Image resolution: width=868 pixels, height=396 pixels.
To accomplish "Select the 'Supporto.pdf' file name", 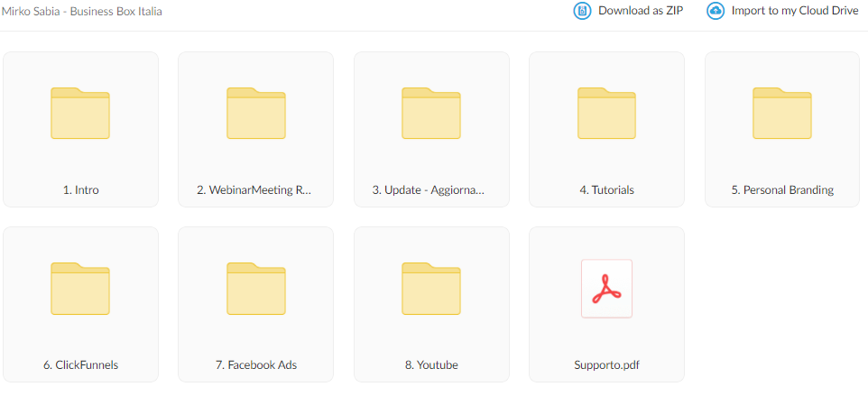I will (606, 365).
